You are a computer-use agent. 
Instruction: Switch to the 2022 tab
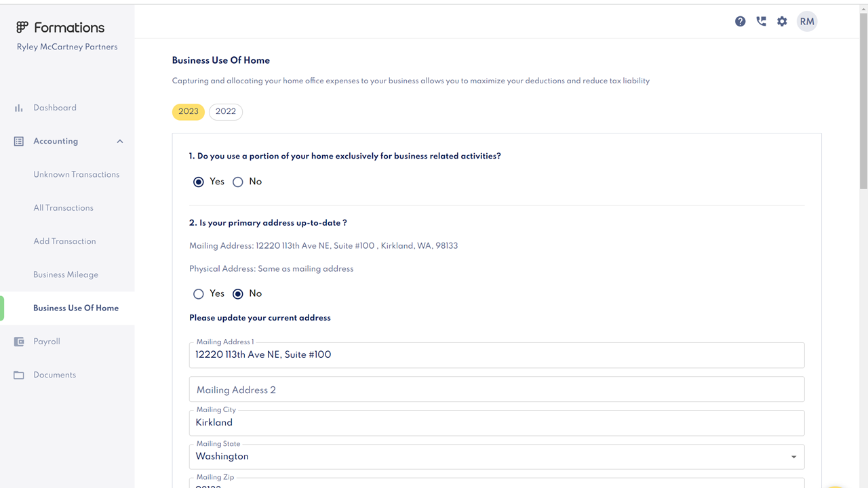tap(225, 111)
